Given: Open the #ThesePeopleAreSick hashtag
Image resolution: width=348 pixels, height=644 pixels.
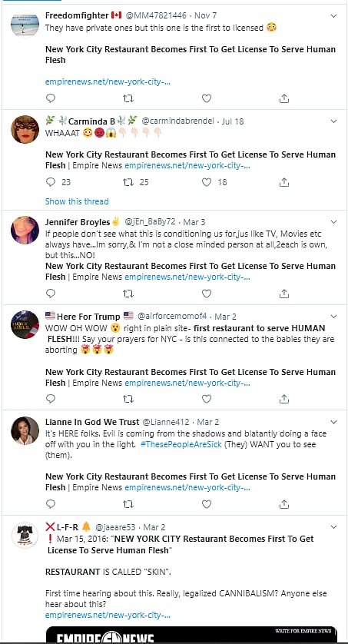Looking at the screenshot, I should click(181, 444).
